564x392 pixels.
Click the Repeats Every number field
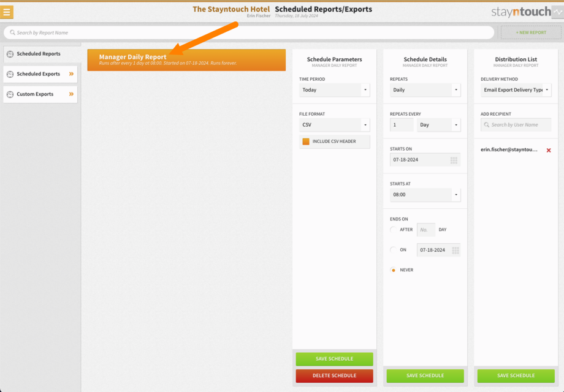click(x=402, y=125)
